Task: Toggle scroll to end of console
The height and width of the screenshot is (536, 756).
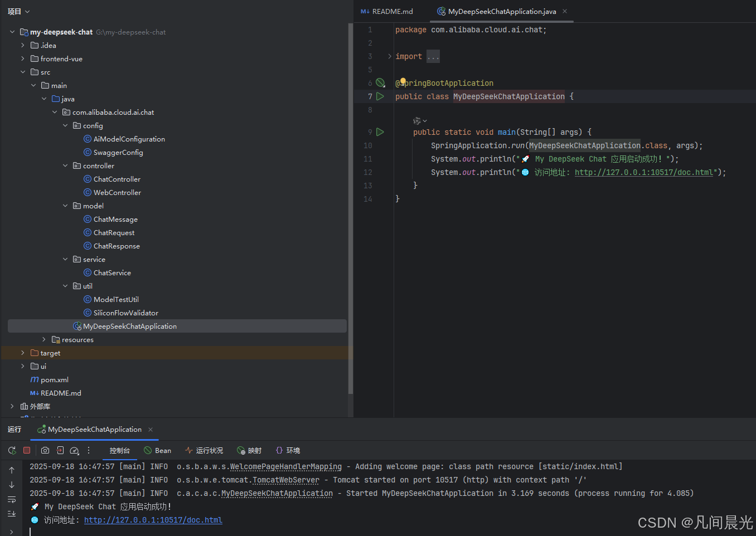Action: click(12, 514)
